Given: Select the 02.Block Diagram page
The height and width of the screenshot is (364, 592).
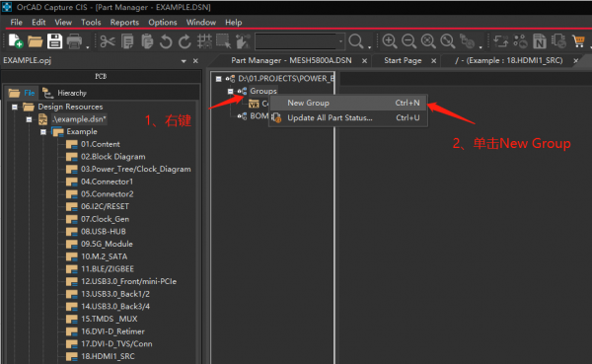Looking at the screenshot, I should pyautogui.click(x=112, y=157).
